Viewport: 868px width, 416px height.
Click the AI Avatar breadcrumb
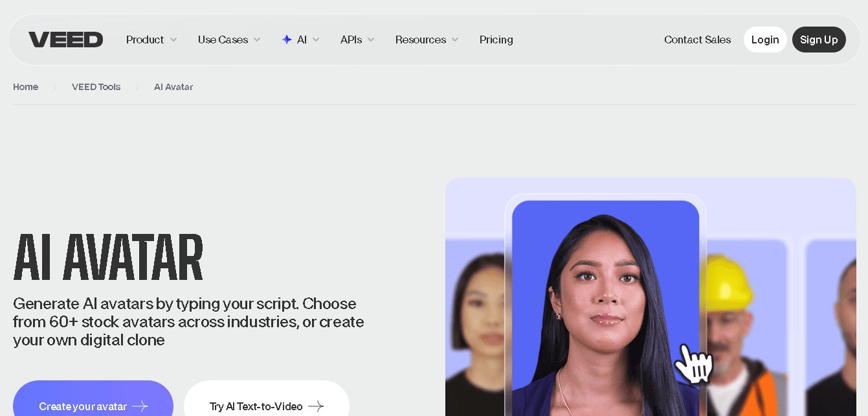(x=173, y=87)
